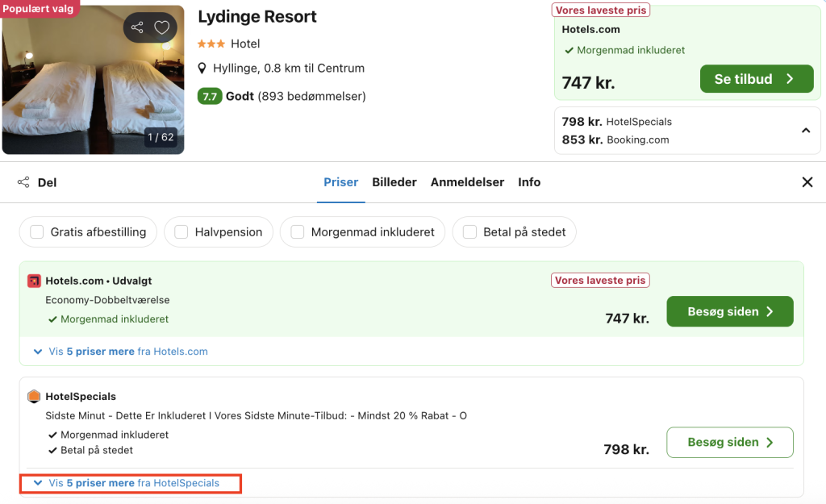Click the 7.7 rating badge
Image resolution: width=826 pixels, height=504 pixels.
tap(209, 96)
